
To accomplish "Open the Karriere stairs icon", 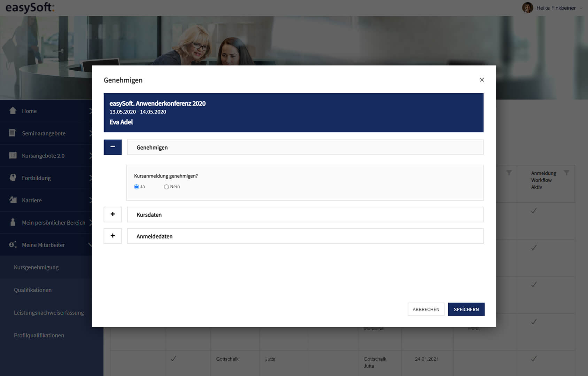I will point(13,200).
